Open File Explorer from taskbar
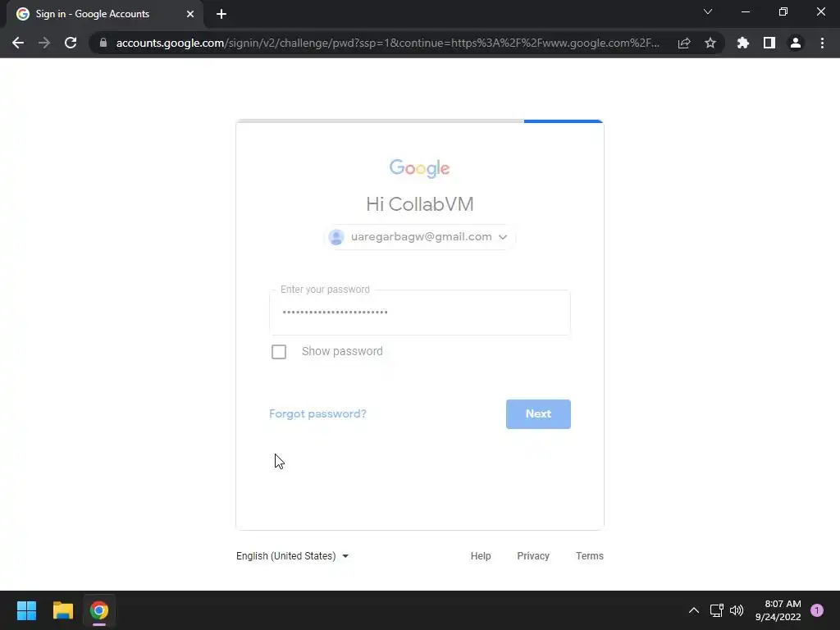This screenshot has height=630, width=840. 62,610
